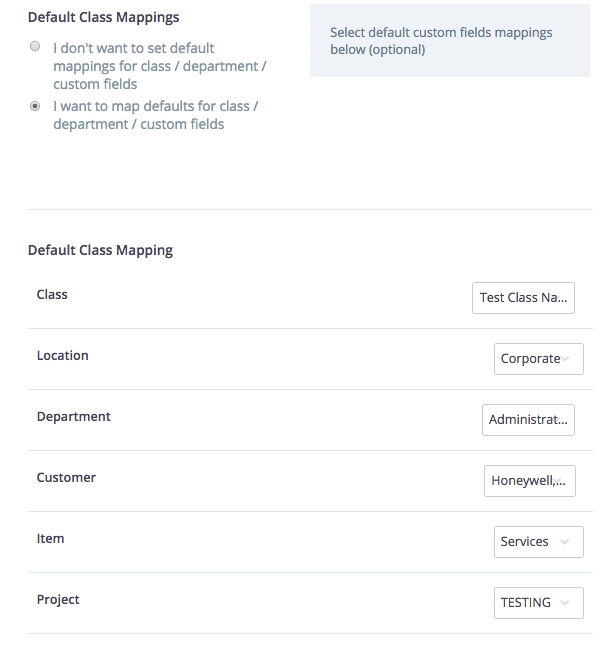Select the "I want to map defaults" radio button
616x649 pixels.
tap(35, 105)
